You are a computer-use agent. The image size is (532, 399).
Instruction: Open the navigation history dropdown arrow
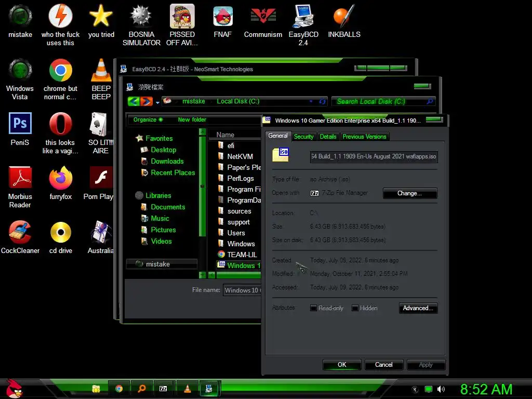157,102
